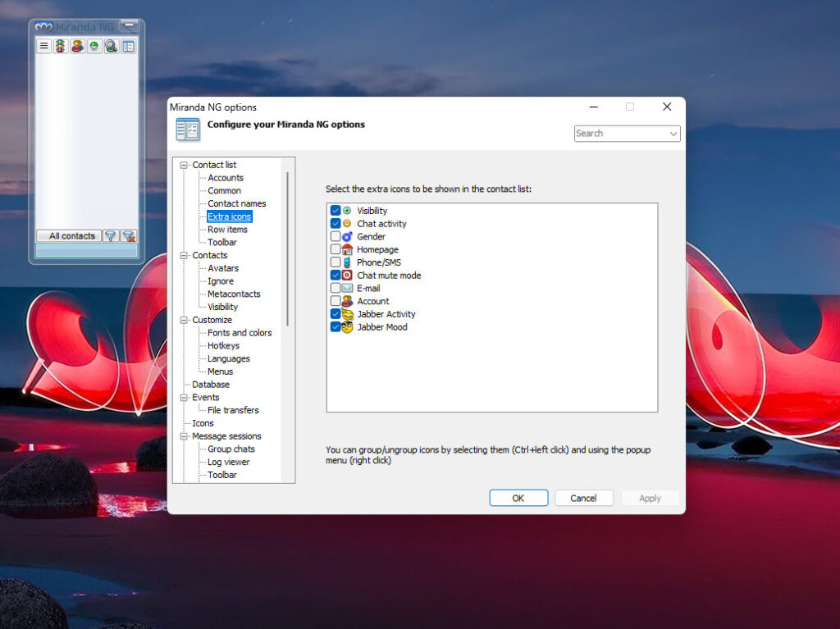Collapse the Events tree node
Image resolution: width=840 pixels, height=629 pixels.
(x=184, y=398)
